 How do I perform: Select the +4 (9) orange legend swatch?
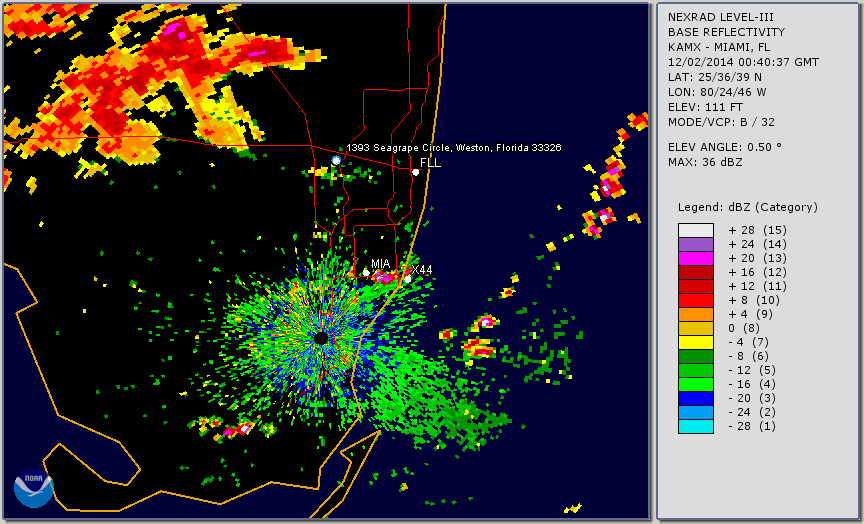[696, 314]
